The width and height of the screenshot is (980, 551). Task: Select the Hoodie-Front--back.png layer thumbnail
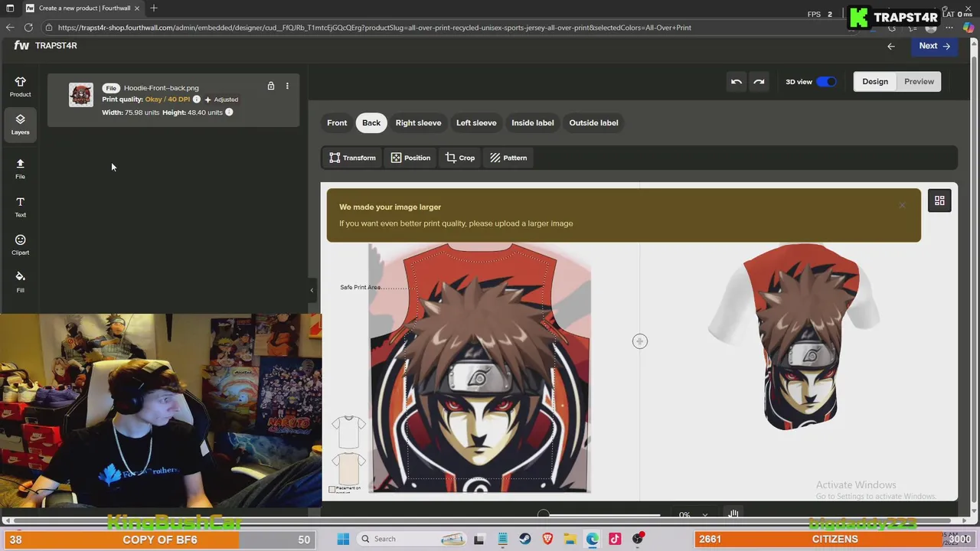click(x=80, y=95)
